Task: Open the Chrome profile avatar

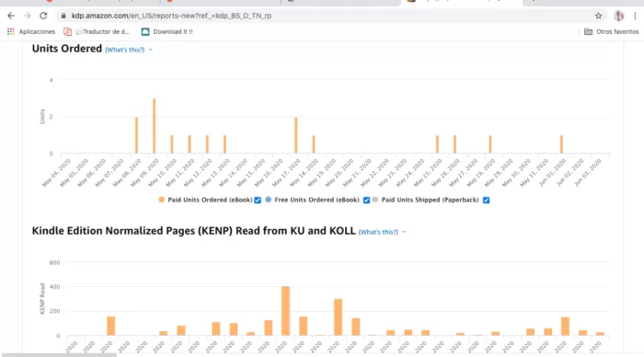Action: (x=618, y=16)
